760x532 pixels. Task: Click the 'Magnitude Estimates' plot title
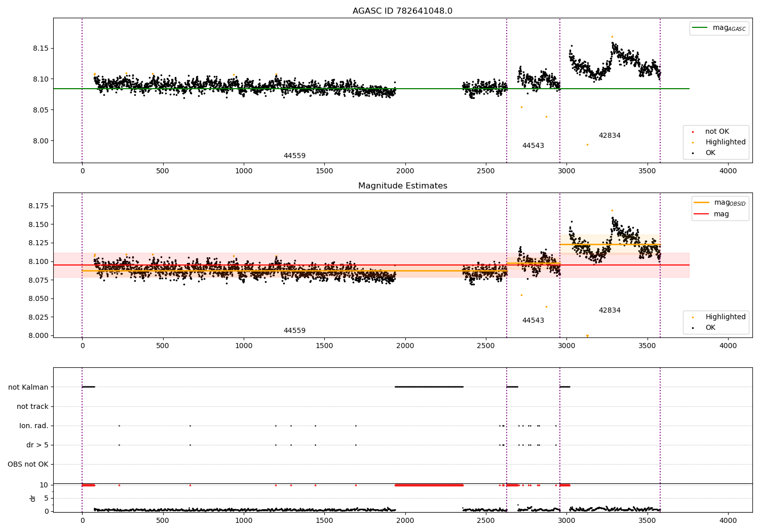point(402,186)
